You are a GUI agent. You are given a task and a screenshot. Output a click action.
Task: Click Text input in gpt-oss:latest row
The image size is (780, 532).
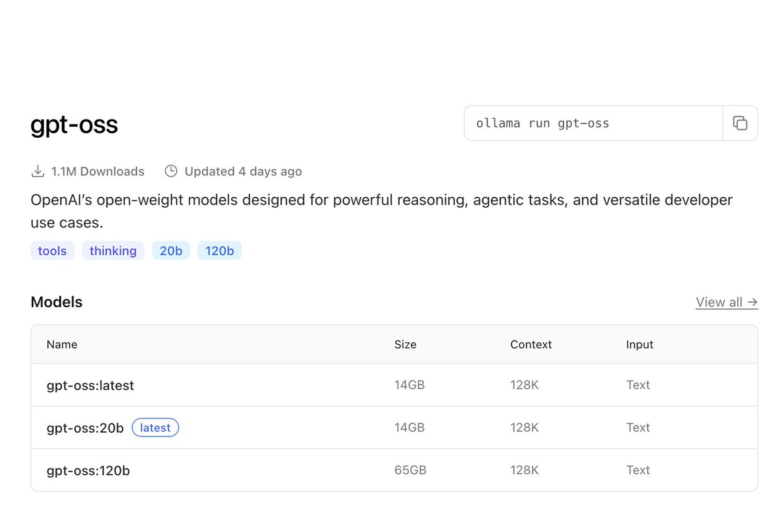click(x=638, y=385)
